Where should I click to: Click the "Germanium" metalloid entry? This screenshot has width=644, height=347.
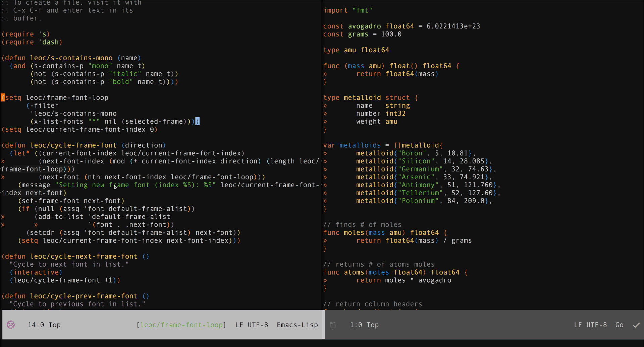pyautogui.click(x=426, y=169)
